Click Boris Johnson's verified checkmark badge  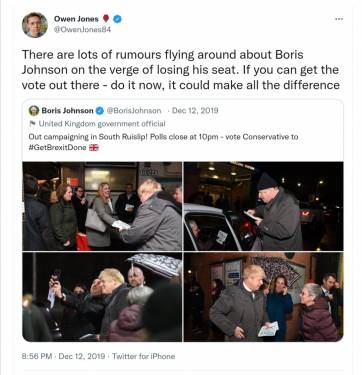100,111
